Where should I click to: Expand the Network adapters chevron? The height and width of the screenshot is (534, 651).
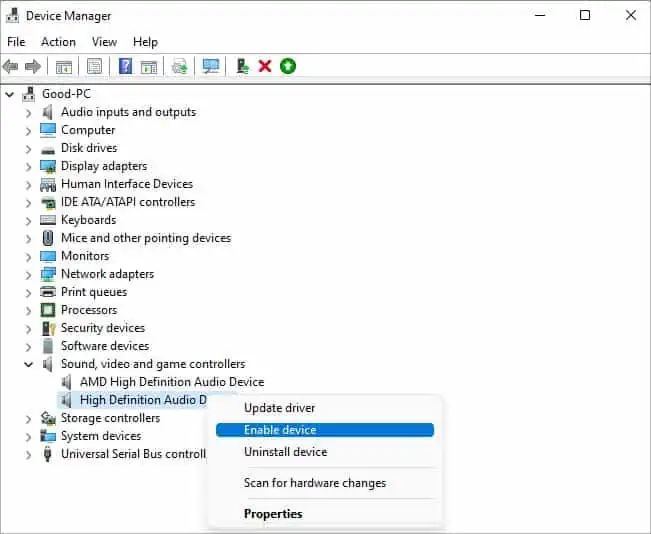pyautogui.click(x=28, y=275)
